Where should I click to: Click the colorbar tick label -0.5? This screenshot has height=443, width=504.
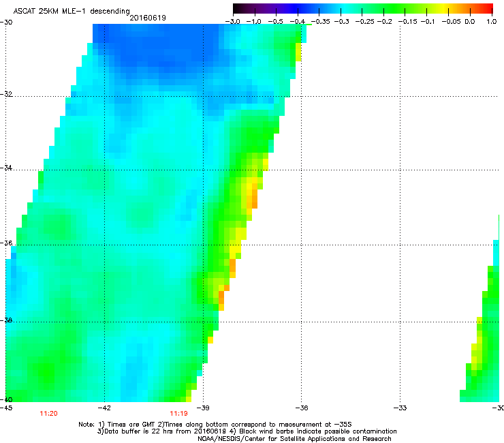(x=275, y=22)
